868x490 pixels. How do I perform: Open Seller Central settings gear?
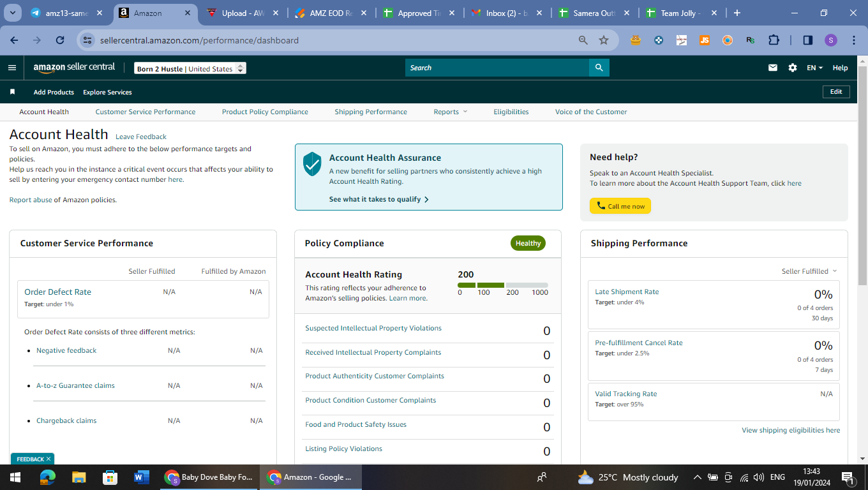click(793, 68)
